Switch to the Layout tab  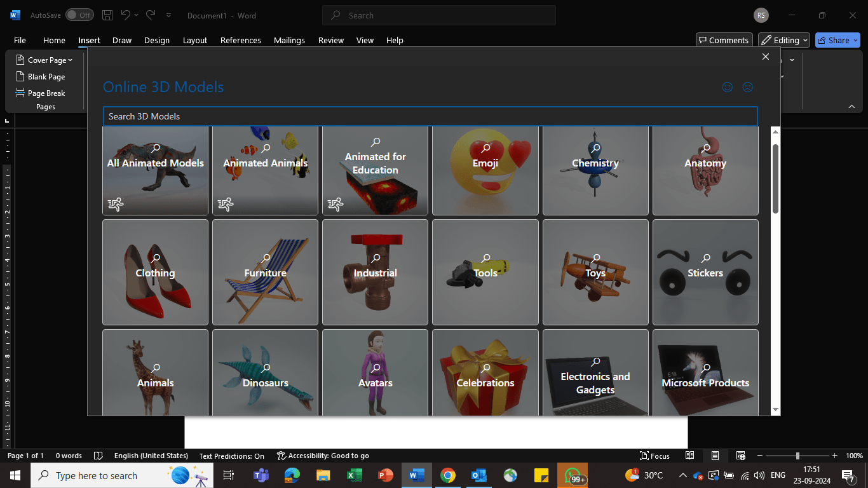pos(195,40)
